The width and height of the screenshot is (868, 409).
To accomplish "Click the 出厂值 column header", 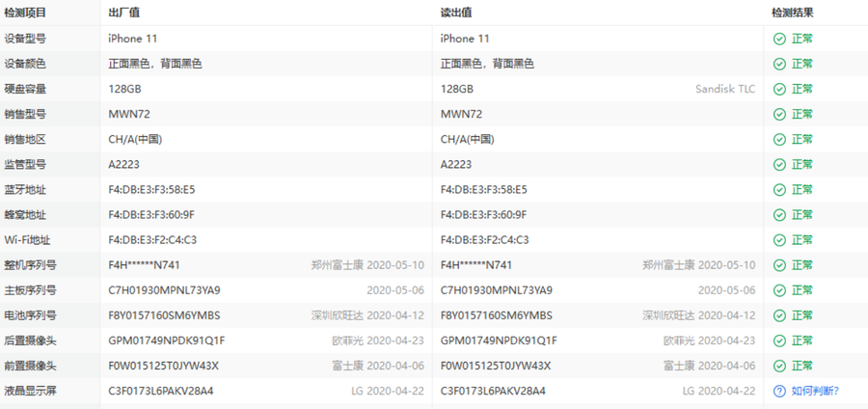I will click(124, 13).
